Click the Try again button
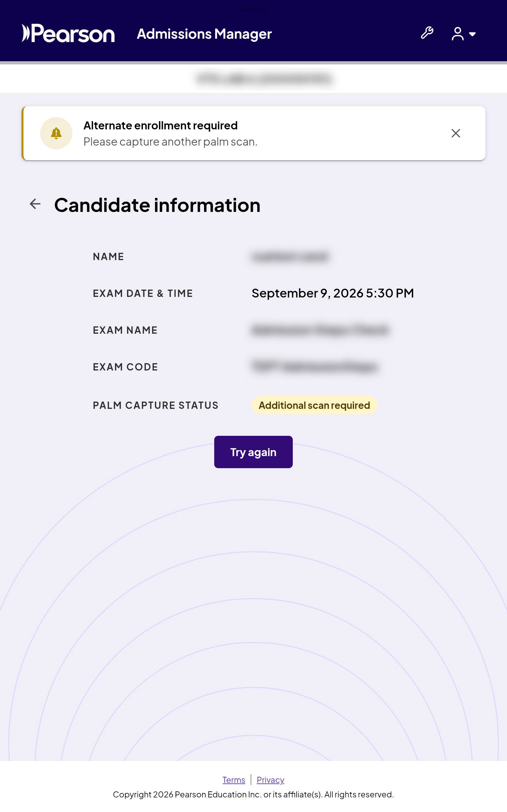Viewport: 507px width, 812px height. pos(253,452)
